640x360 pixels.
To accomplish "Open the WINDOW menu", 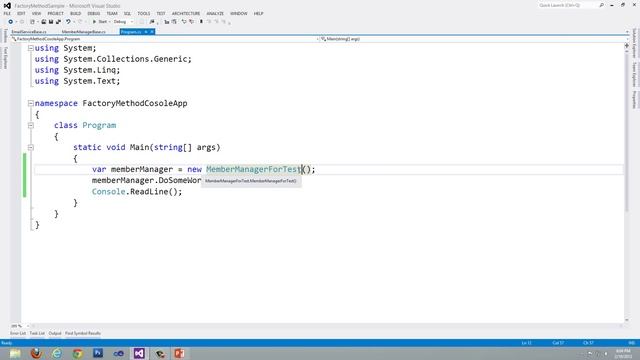I will [x=239, y=13].
